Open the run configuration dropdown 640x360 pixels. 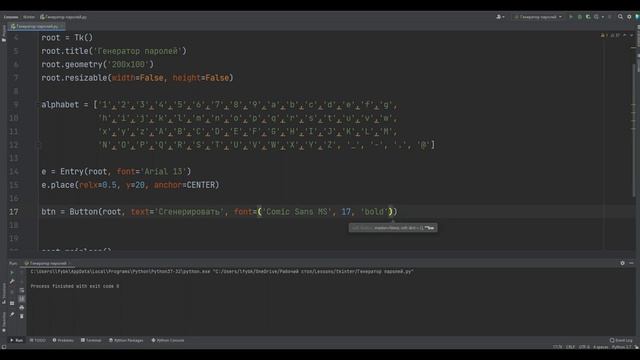(538, 17)
